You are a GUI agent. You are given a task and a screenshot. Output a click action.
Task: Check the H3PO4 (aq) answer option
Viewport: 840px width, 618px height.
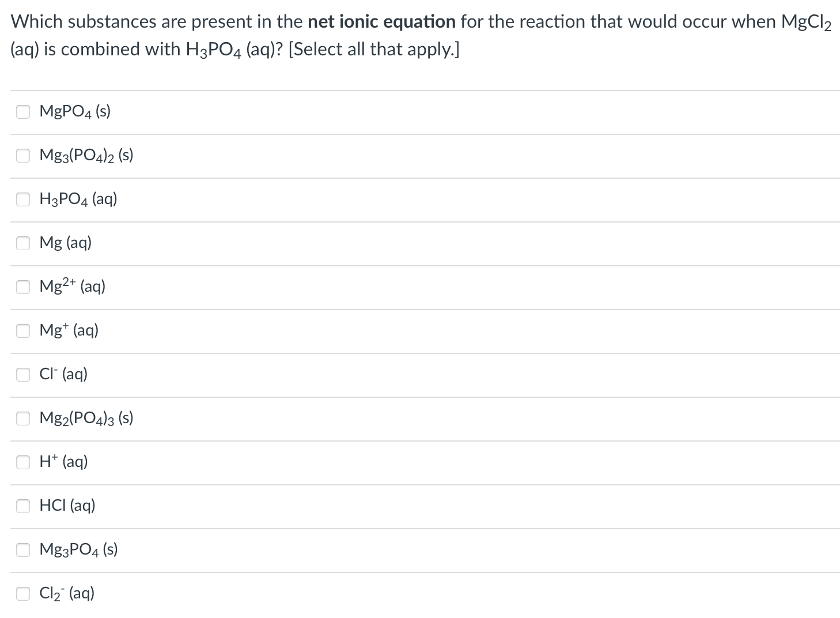click(23, 199)
